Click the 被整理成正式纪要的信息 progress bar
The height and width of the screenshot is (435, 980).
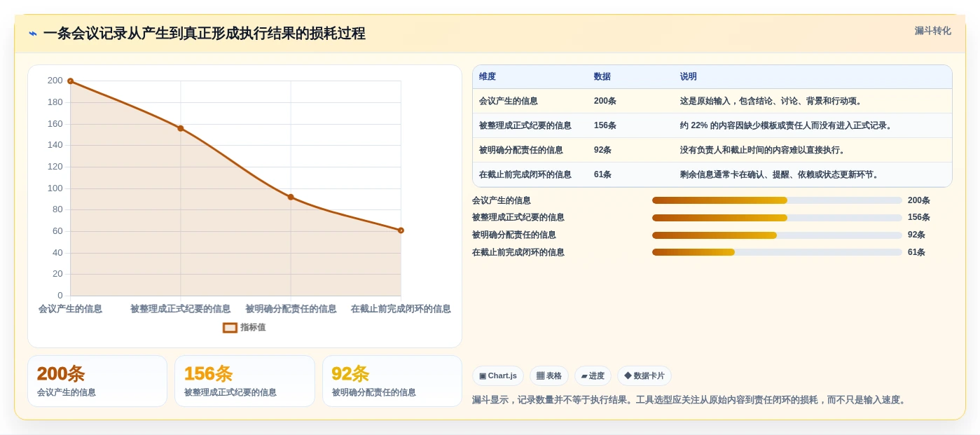tap(777, 218)
